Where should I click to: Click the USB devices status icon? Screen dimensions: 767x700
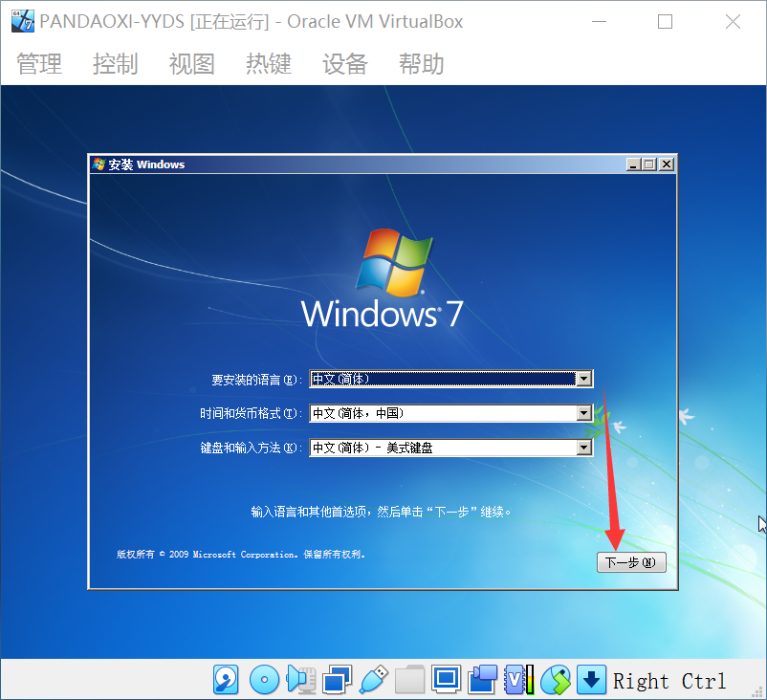(374, 680)
